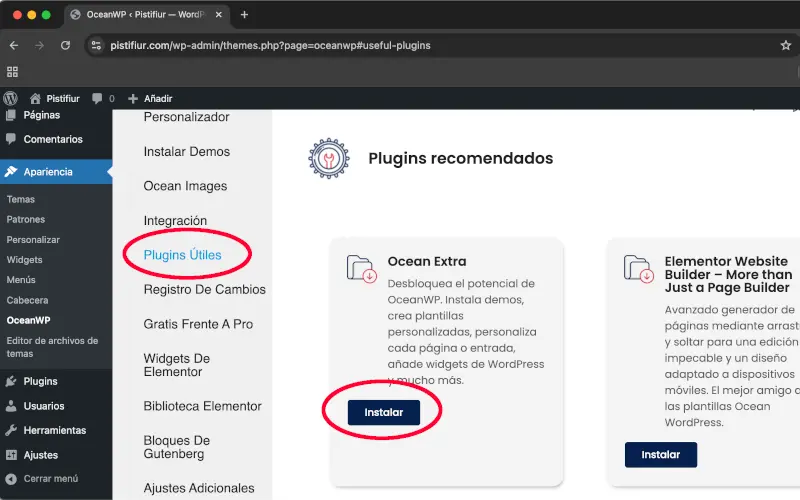This screenshot has width=800, height=500.
Task: Select the Biblioteca Elementor tab
Action: click(x=203, y=406)
